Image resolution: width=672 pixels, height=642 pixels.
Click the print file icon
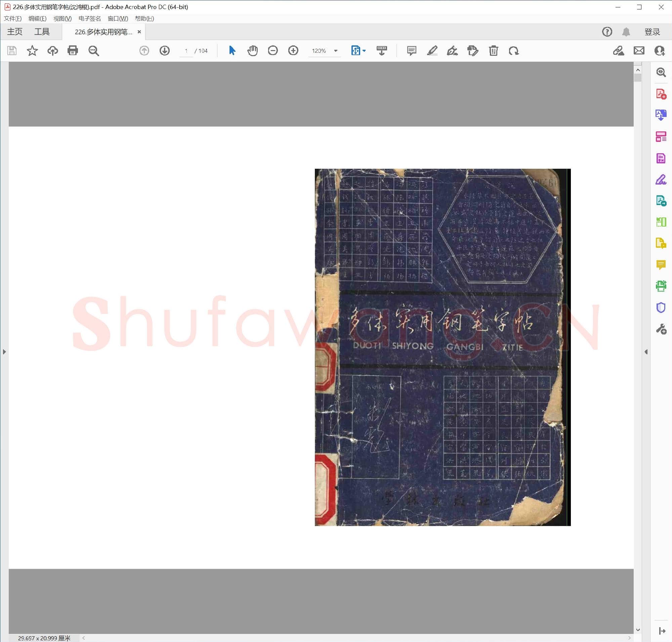[x=73, y=51]
